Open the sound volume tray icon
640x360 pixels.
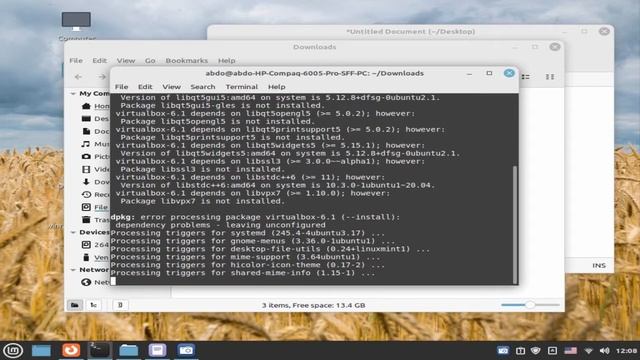pyautogui.click(x=604, y=351)
